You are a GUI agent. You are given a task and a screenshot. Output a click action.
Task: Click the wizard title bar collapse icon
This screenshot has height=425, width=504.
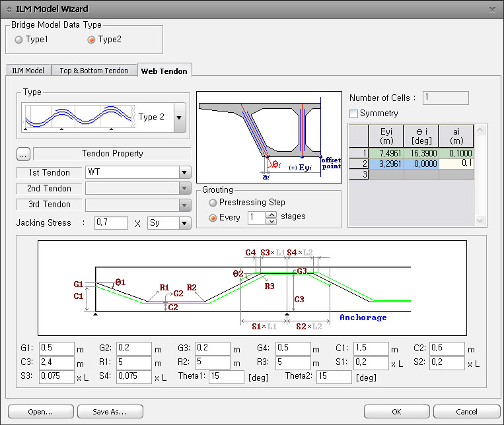8,9
